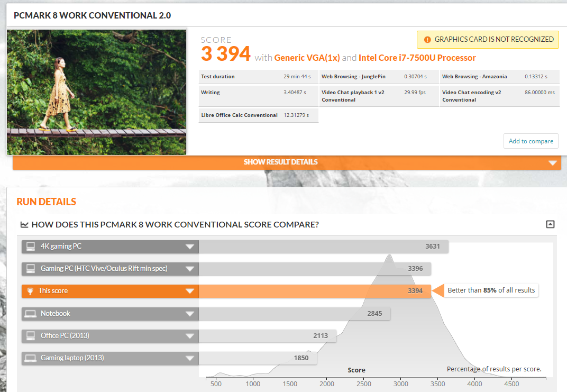The image size is (567, 392).
Task: Click the arrow on Show Result Details bar
Action: pyautogui.click(x=552, y=163)
